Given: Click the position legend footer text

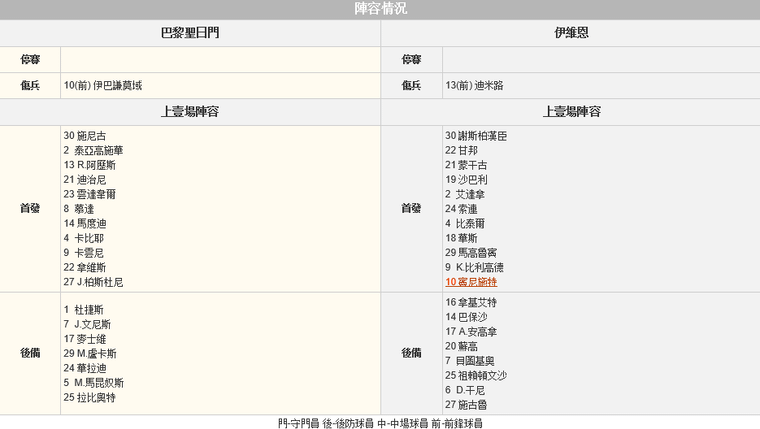Looking at the screenshot, I should click(x=380, y=423).
